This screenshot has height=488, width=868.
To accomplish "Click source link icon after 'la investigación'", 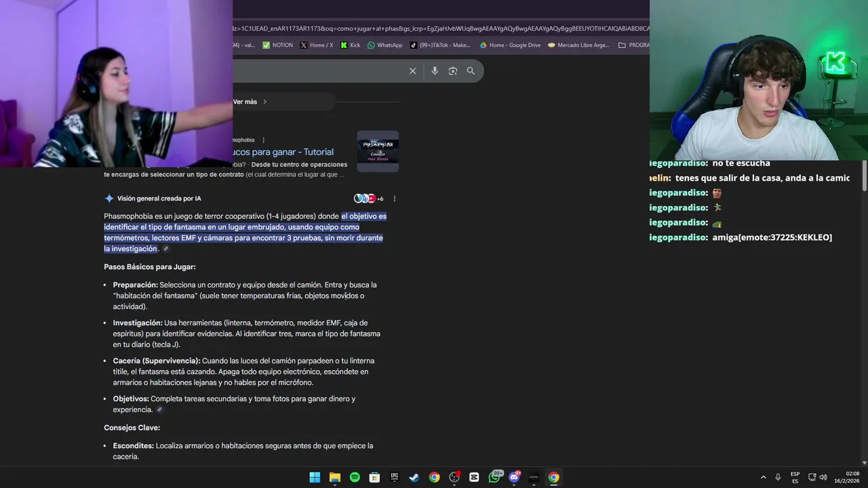I will [165, 249].
